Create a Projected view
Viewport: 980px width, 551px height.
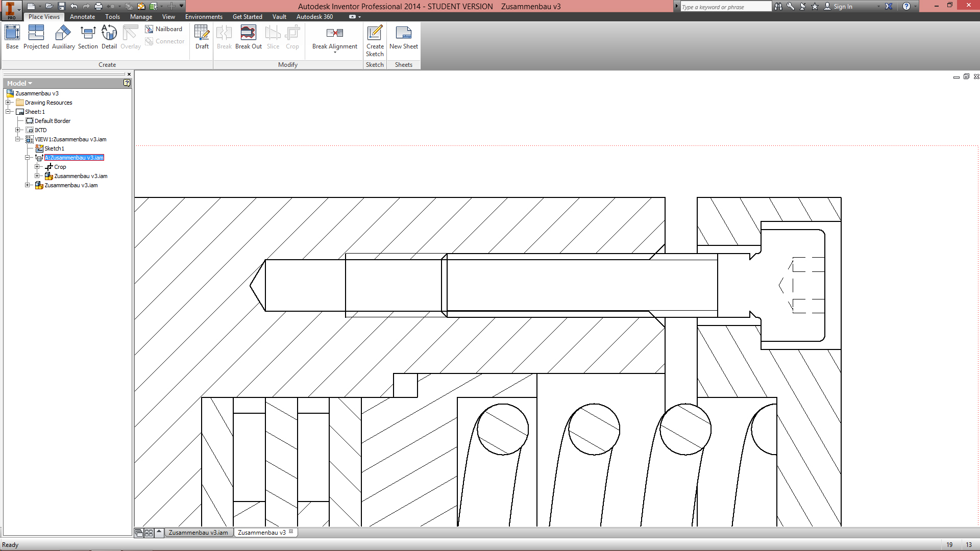click(36, 36)
